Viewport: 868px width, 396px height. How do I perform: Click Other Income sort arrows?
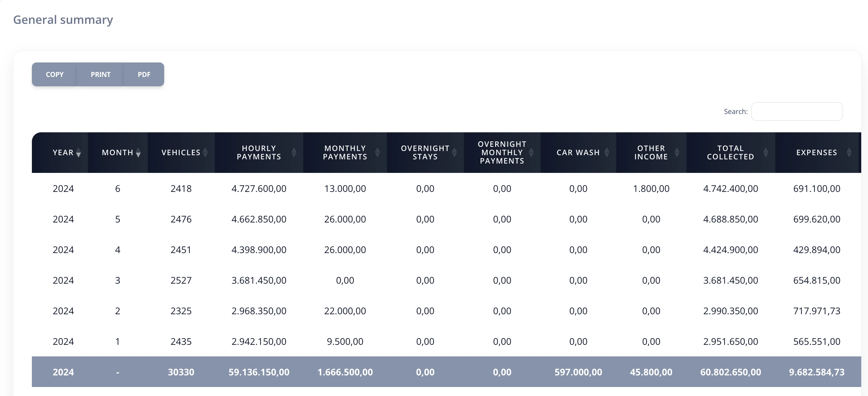[677, 153]
